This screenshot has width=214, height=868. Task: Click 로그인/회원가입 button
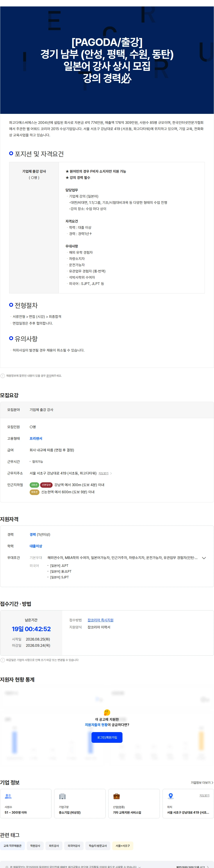click(x=107, y=737)
